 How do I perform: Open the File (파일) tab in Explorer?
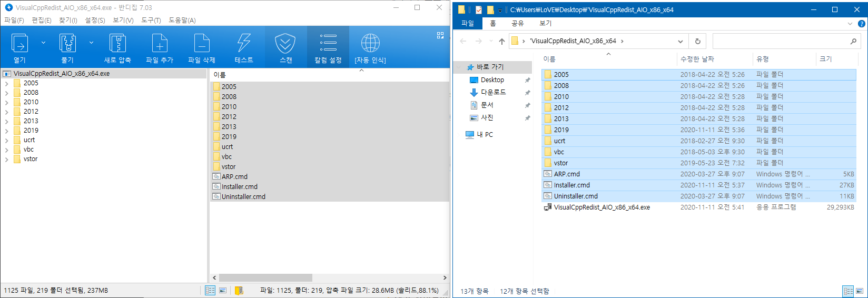468,23
